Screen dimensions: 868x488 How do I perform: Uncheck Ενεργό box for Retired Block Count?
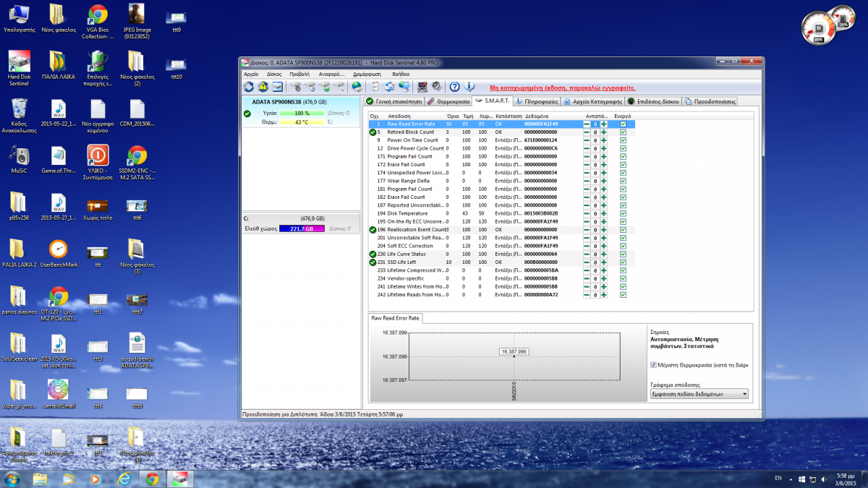[623, 132]
